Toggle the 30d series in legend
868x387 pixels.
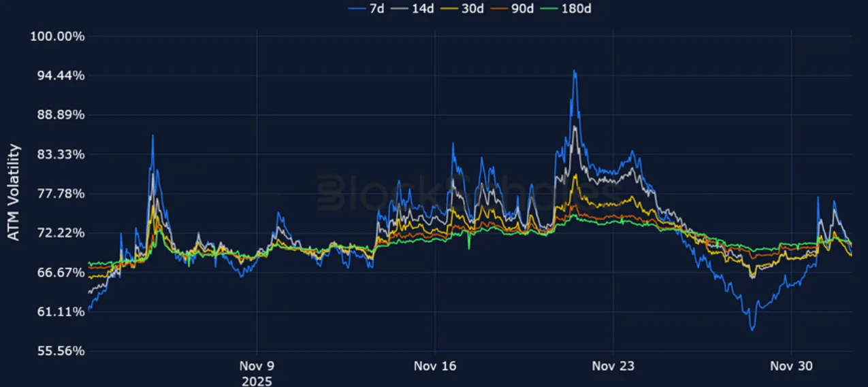click(x=464, y=9)
